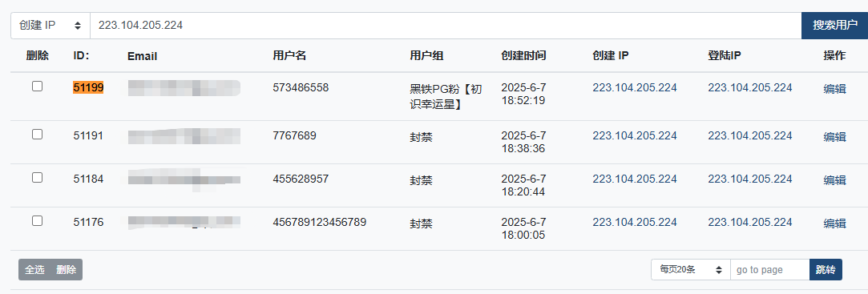Tick the checkbox in row ID 51191
This screenshot has width=868, height=294.
(x=37, y=134)
